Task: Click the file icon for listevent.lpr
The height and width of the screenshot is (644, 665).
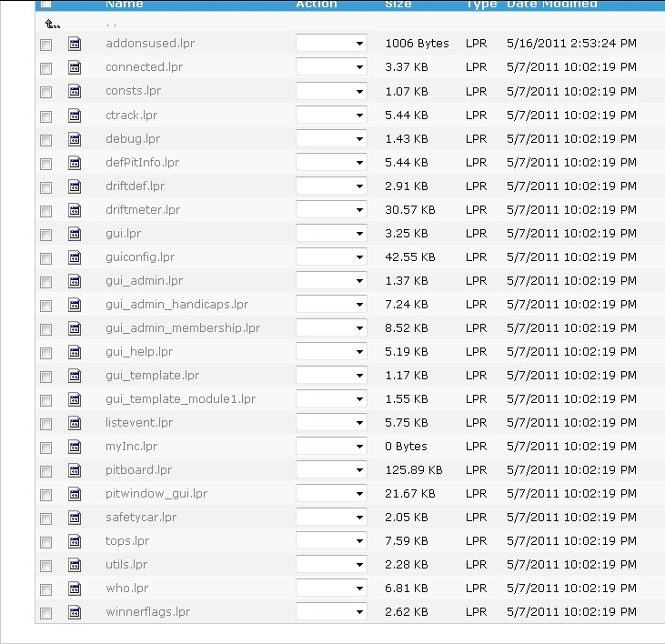Action: [x=75, y=423]
